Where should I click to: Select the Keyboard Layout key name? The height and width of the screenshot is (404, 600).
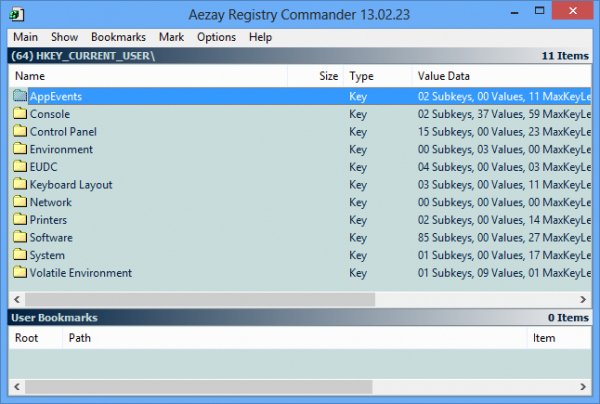[x=71, y=185]
